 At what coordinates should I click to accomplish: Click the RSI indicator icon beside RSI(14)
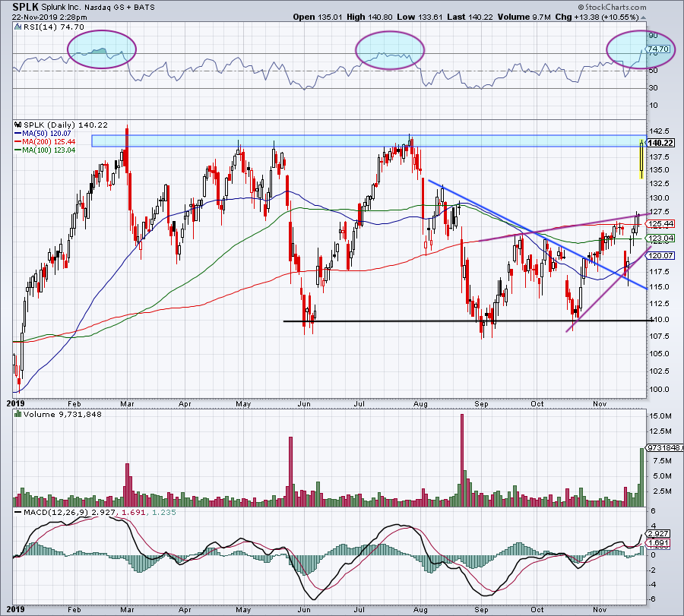pos(17,27)
